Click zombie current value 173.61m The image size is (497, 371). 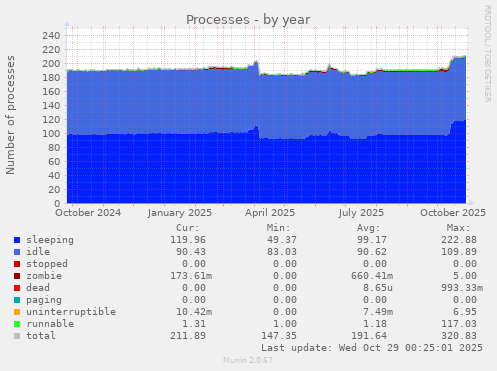191,276
